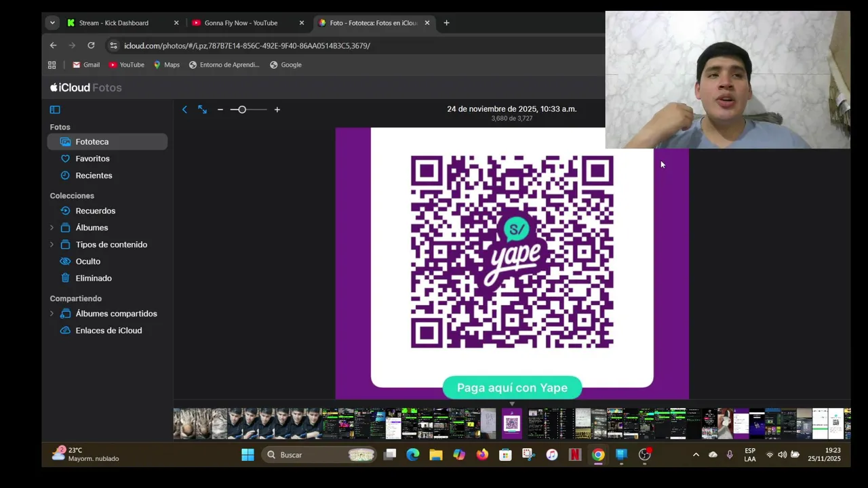
Task: Launch Firefox from taskbar
Action: coord(482,455)
